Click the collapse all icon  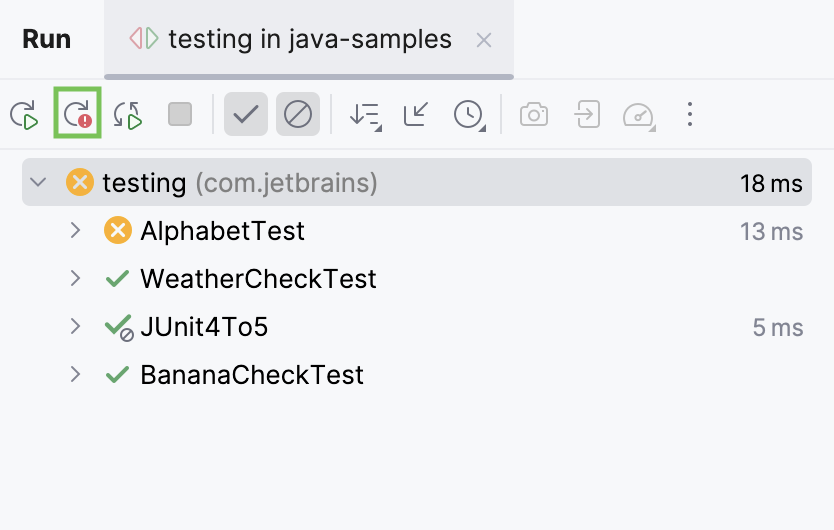[x=416, y=115]
